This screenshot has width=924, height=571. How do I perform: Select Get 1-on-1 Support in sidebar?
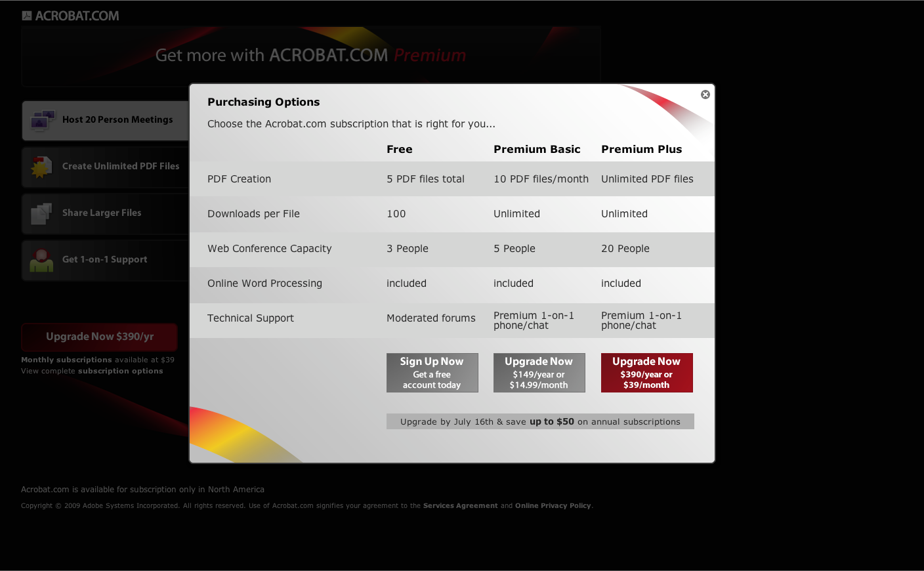tap(104, 259)
